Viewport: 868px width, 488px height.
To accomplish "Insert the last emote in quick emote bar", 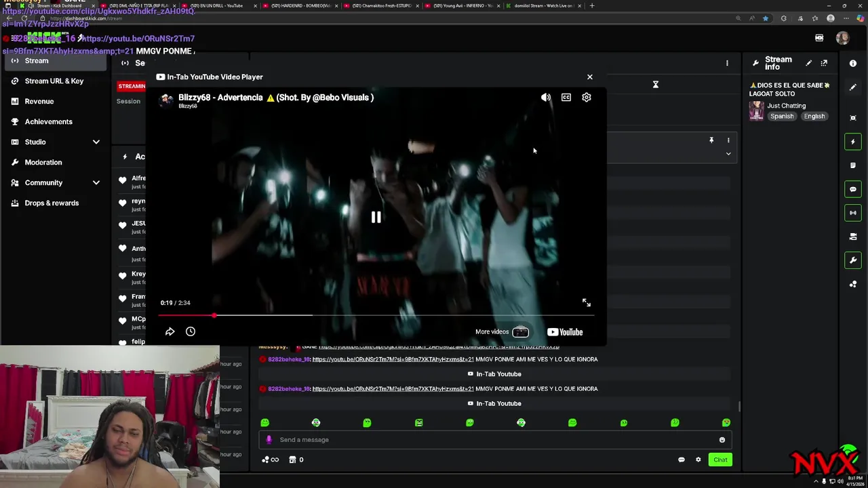I will point(726,423).
